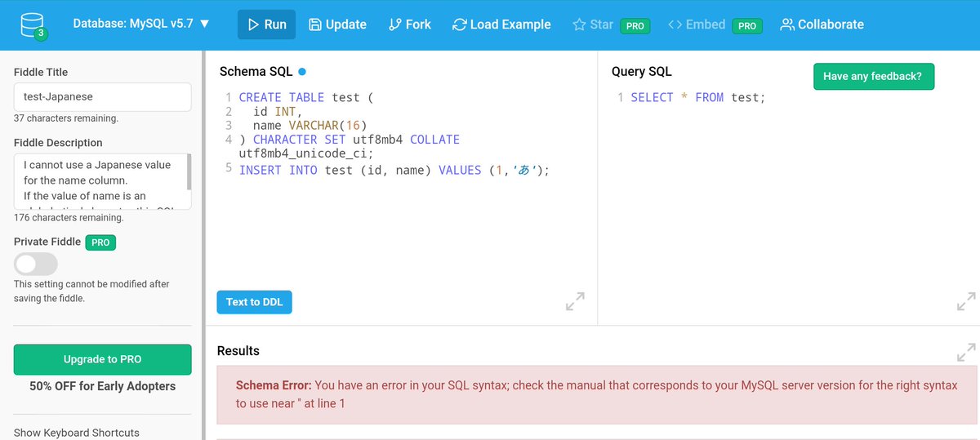This screenshot has width=980, height=440.
Task: Click the INSERT INTO statement line
Action: click(x=394, y=170)
